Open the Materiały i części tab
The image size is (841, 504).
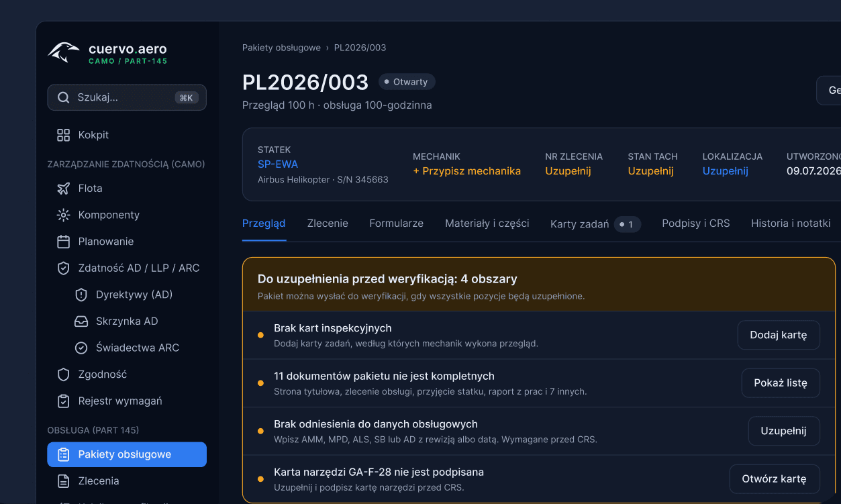(487, 223)
